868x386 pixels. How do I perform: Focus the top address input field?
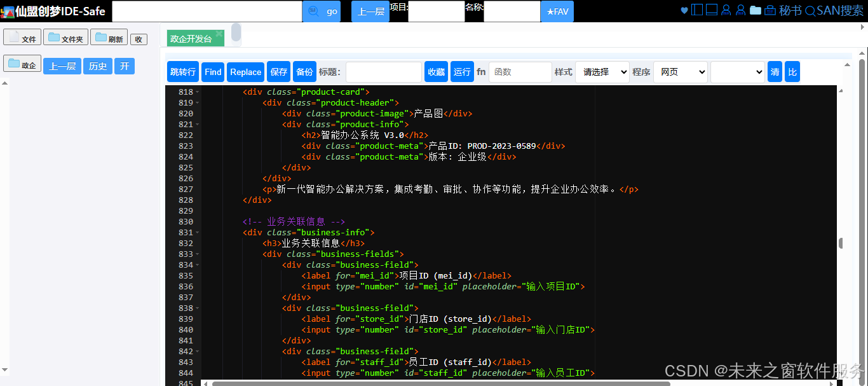pos(207,11)
